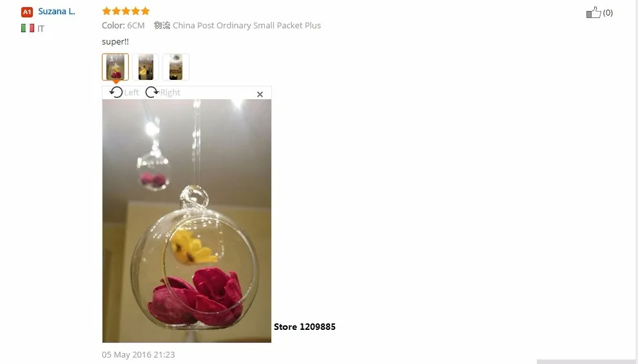Select the first review photo thumbnail
Viewport: 638px width, 364px height.
pyautogui.click(x=115, y=67)
